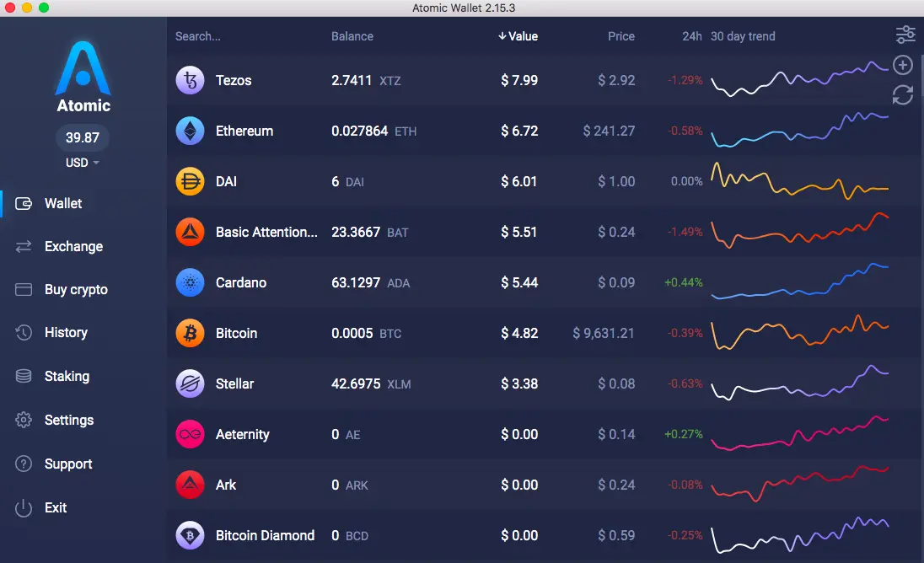Viewport: 924px width, 563px height.
Task: Click the $ 9,631.21 Bitcoin price
Action: click(604, 333)
